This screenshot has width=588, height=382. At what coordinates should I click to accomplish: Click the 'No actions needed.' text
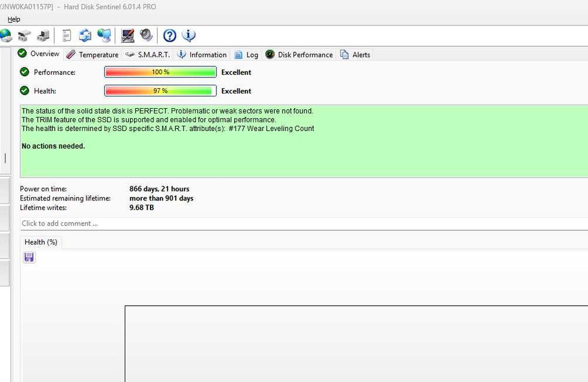(54, 146)
